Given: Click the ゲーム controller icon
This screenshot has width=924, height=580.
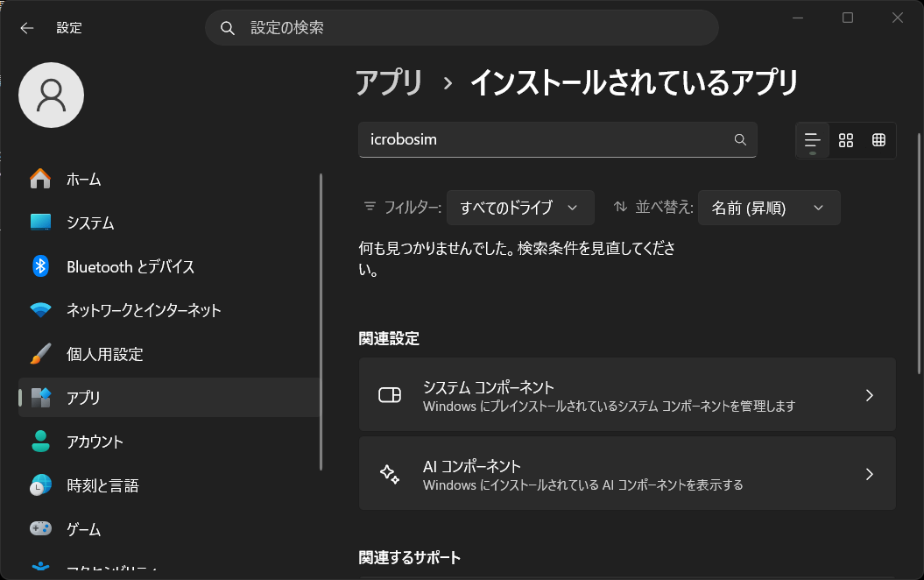Looking at the screenshot, I should click(x=40, y=528).
